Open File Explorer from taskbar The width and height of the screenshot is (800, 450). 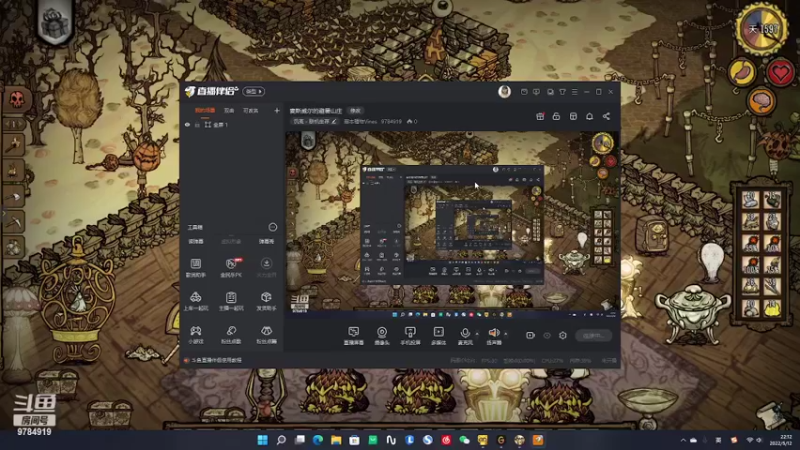[336, 440]
